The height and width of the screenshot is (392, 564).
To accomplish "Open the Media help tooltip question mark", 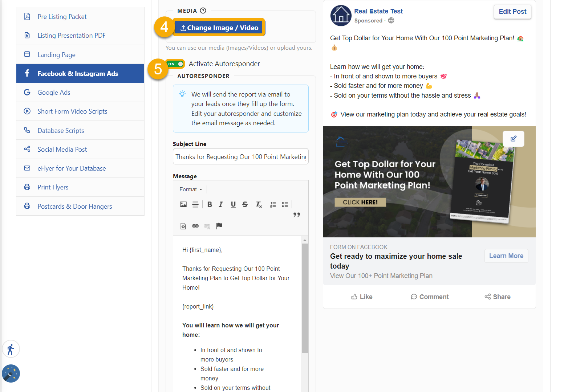I will (x=203, y=11).
